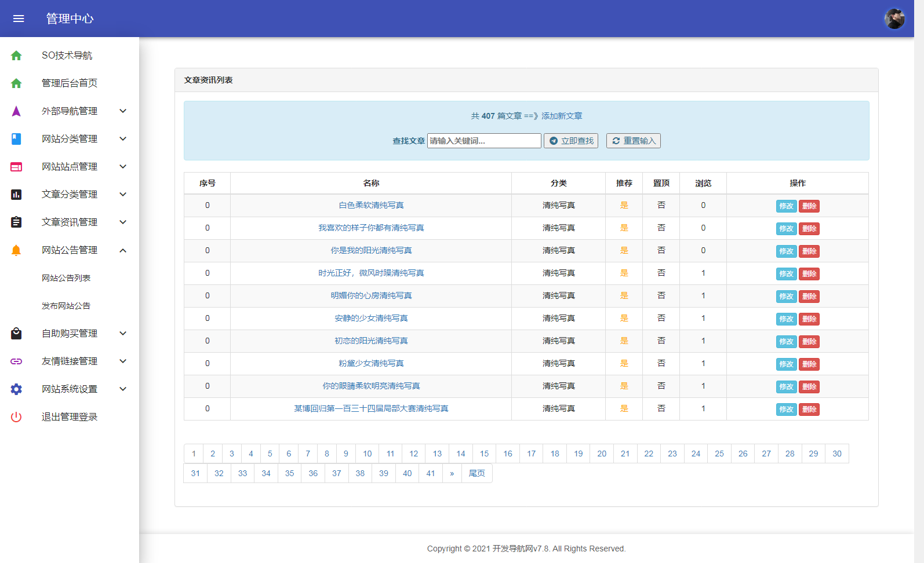Click the gear icon for 网站系统设置
This screenshot has width=924, height=563.
coord(16,389)
